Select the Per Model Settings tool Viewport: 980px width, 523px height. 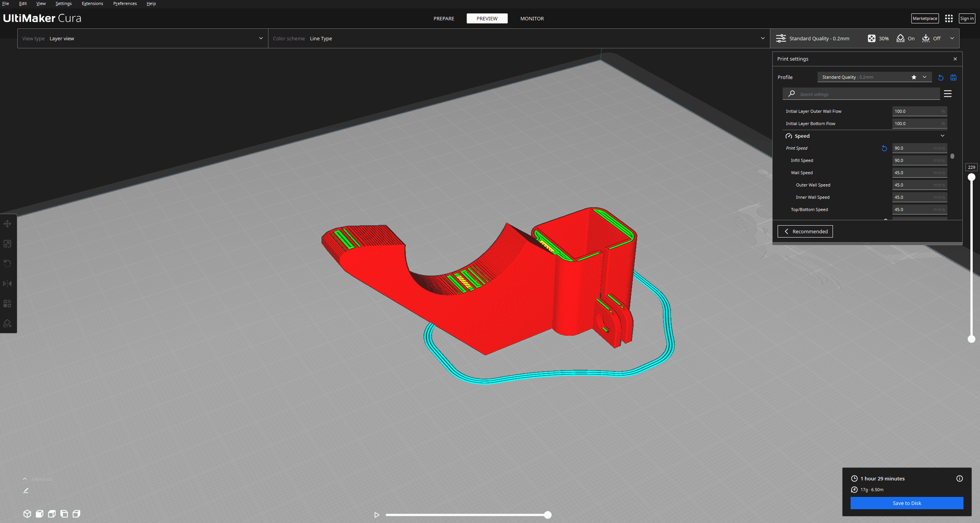tap(7, 304)
